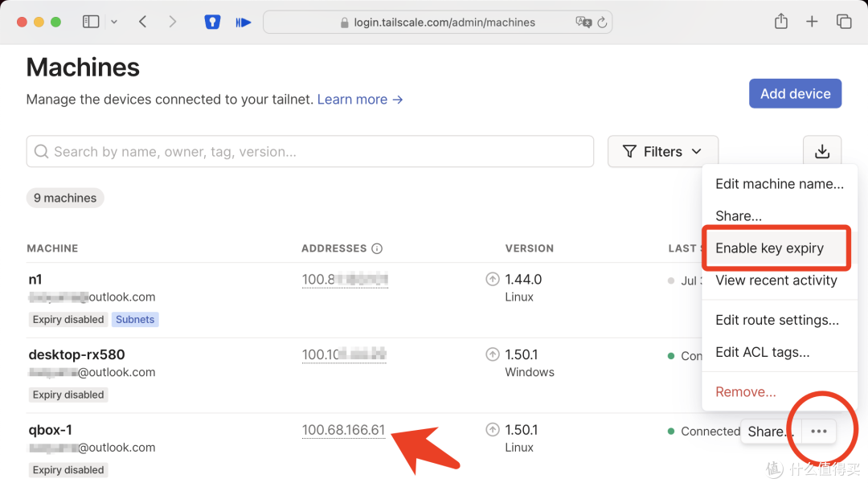Click the Safari sidebar toggle icon
This screenshot has width=868, height=487.
91,22
